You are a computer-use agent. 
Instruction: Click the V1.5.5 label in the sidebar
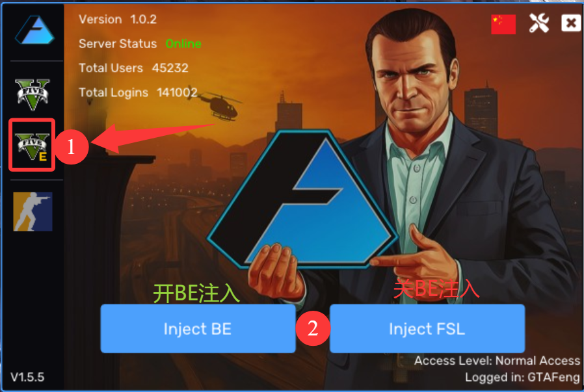pyautogui.click(x=27, y=377)
